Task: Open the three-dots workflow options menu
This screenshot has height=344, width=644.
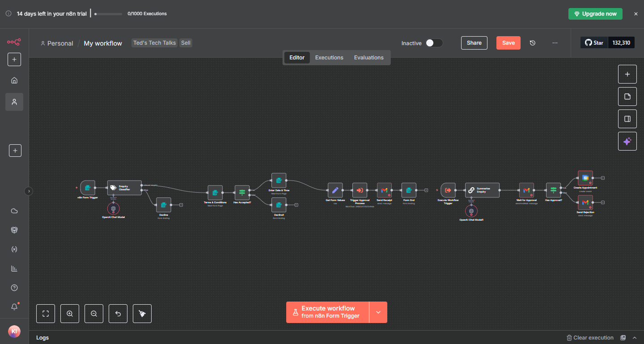Action: 555,43
